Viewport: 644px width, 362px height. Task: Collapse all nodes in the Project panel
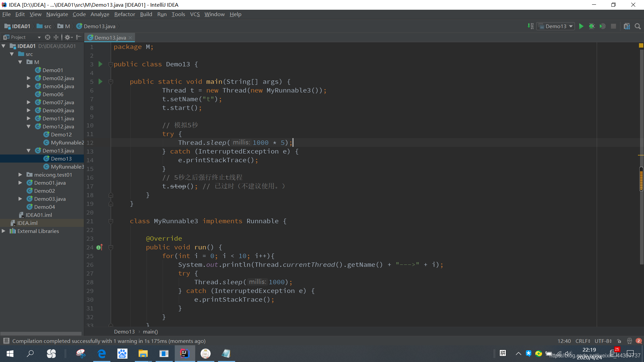click(x=56, y=37)
